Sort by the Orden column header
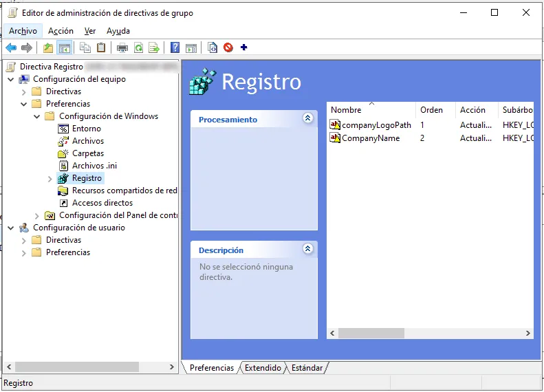 (436, 109)
